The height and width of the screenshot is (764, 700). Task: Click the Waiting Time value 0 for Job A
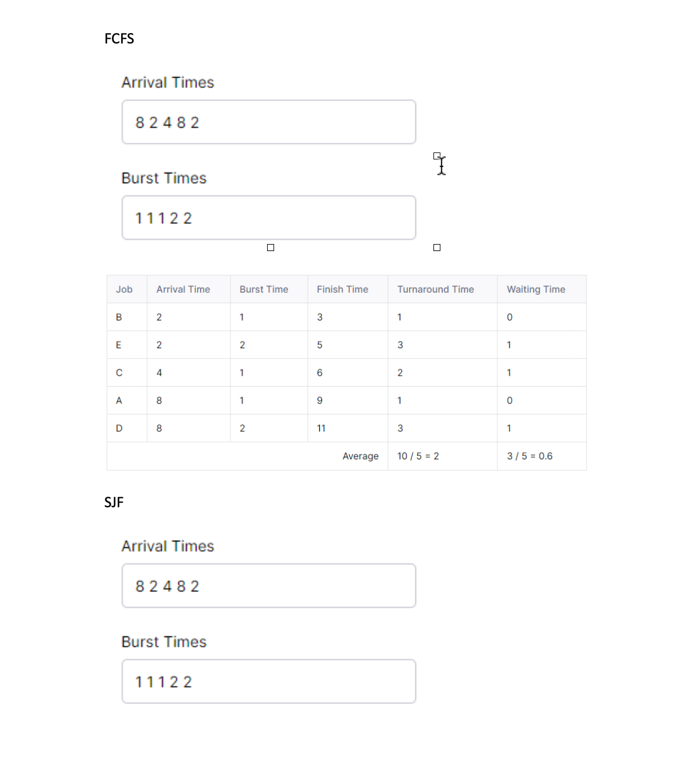pyautogui.click(x=509, y=401)
